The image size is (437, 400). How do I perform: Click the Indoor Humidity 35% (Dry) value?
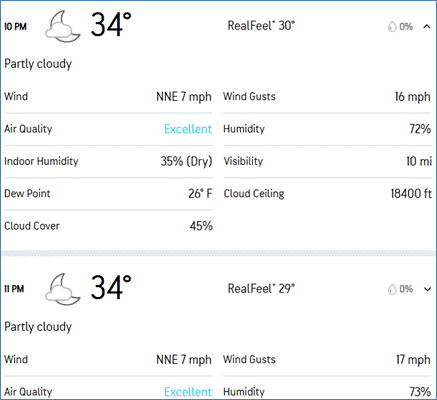click(x=186, y=161)
